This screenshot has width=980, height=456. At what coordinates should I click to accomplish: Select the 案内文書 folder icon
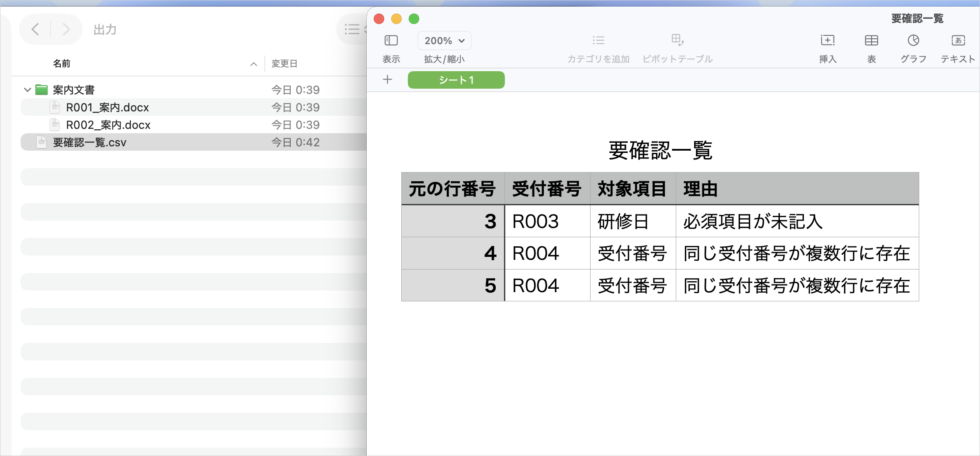click(42, 90)
